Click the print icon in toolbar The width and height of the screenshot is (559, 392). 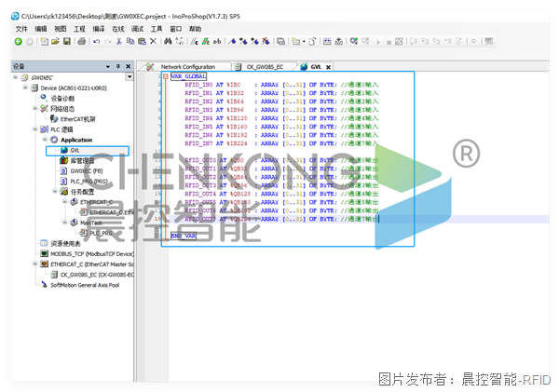82,41
